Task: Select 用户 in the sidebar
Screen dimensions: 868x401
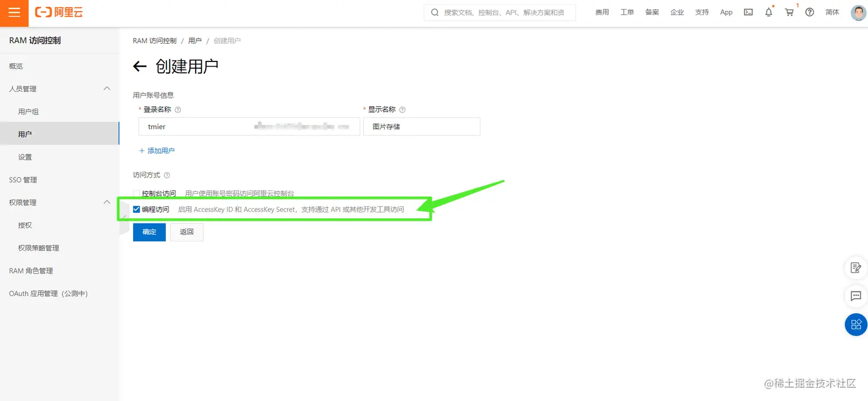Action: coord(60,134)
